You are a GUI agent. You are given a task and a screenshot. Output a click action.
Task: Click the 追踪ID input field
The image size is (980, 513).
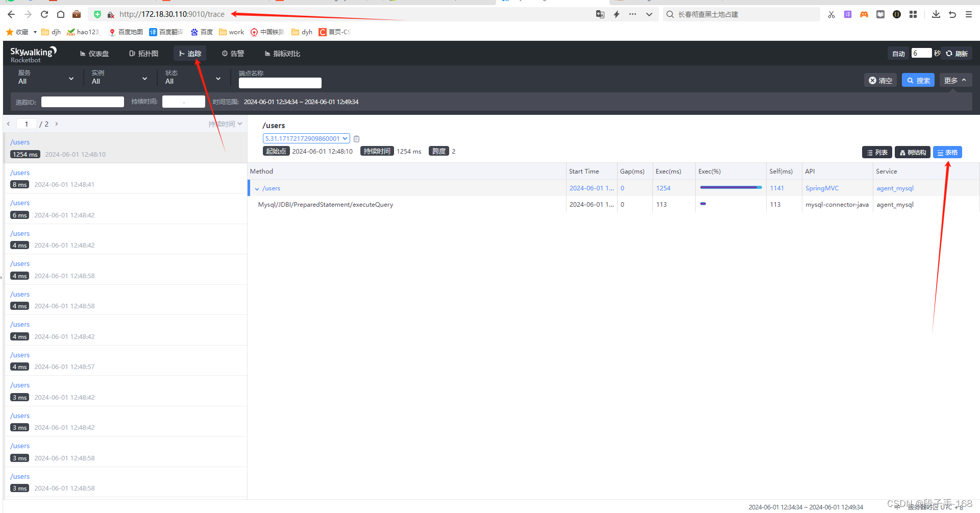pos(83,102)
